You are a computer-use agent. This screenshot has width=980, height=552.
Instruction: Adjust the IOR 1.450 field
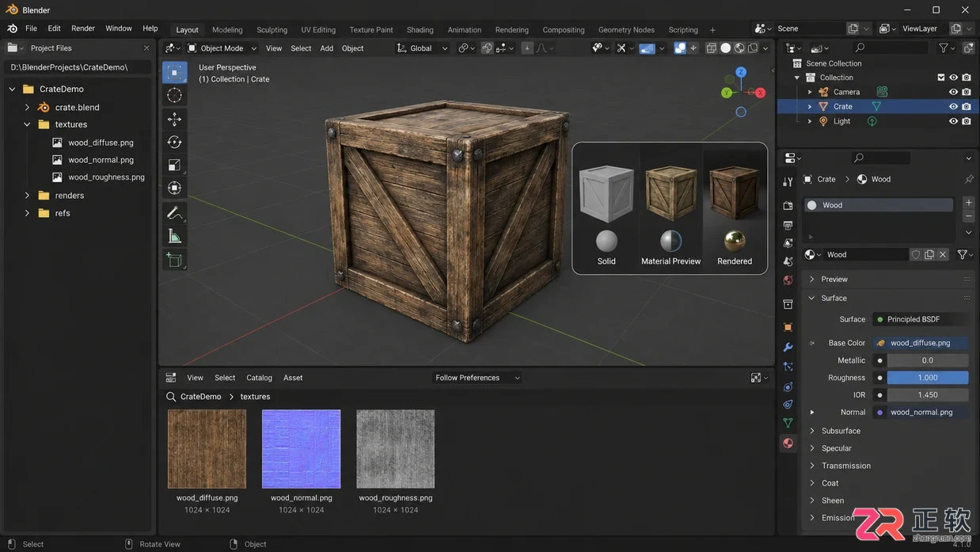(x=928, y=394)
